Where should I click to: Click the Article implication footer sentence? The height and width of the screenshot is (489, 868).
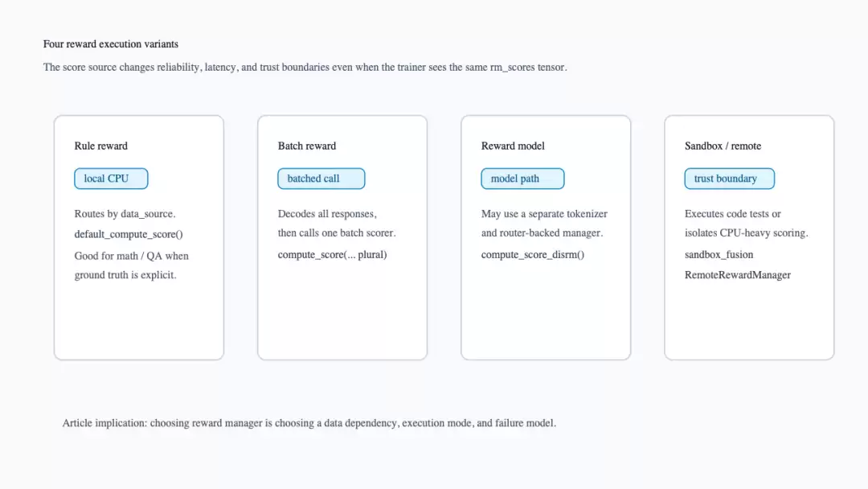[x=309, y=423]
